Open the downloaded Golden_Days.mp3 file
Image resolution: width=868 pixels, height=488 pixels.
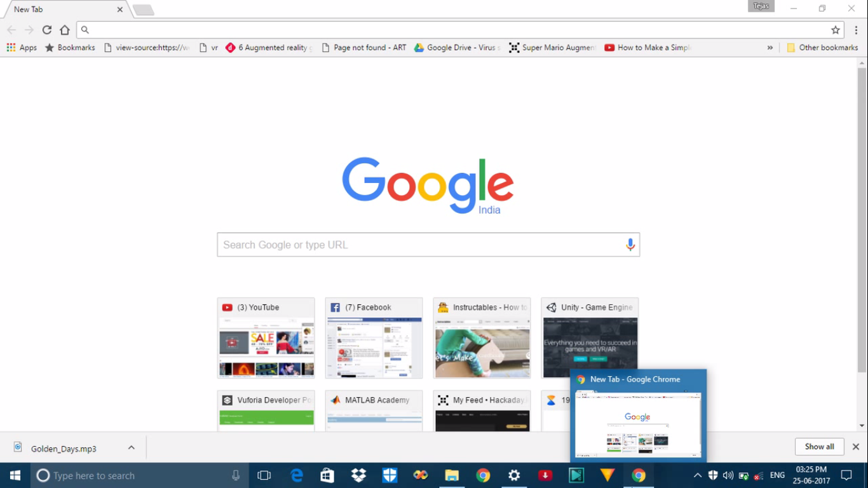pos(64,448)
